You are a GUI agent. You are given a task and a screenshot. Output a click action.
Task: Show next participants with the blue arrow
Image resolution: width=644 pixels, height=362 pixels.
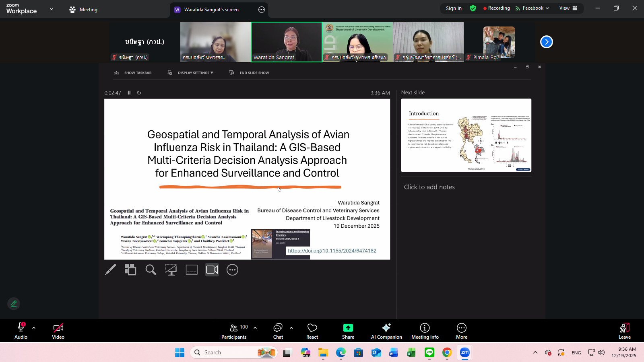546,42
